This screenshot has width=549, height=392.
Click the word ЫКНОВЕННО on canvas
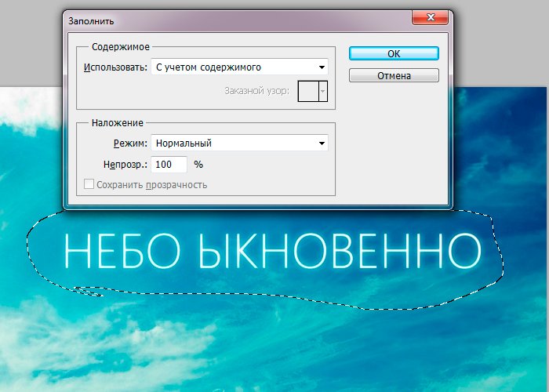(x=339, y=251)
